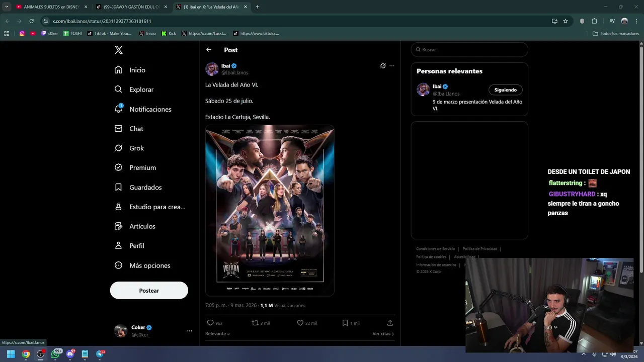Bookmark this page with star icon
The image size is (644, 362).
[x=566, y=21]
